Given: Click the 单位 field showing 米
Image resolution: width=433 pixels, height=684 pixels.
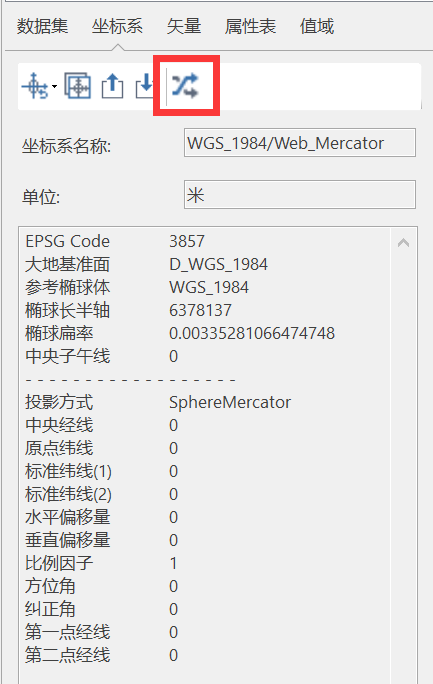Looking at the screenshot, I should click(300, 195).
